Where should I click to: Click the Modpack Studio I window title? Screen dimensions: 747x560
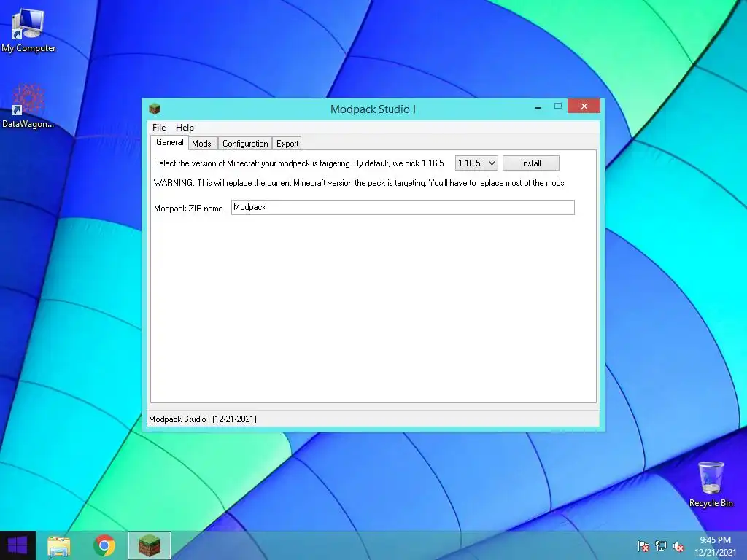pos(373,109)
